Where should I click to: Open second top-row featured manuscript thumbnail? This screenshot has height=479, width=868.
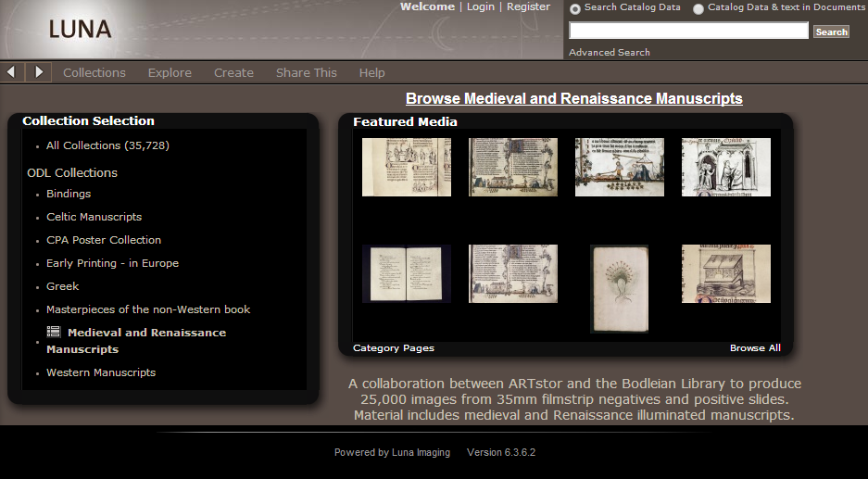(512, 168)
